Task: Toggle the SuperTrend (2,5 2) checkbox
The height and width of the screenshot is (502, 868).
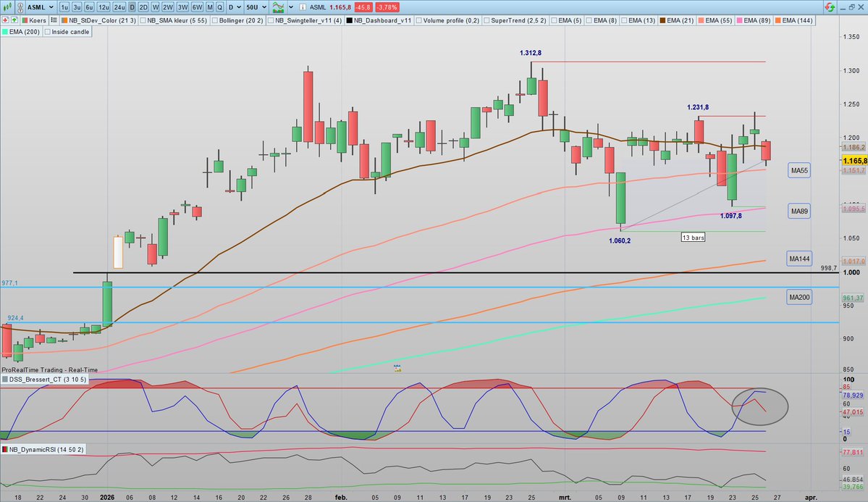Action: [486, 20]
